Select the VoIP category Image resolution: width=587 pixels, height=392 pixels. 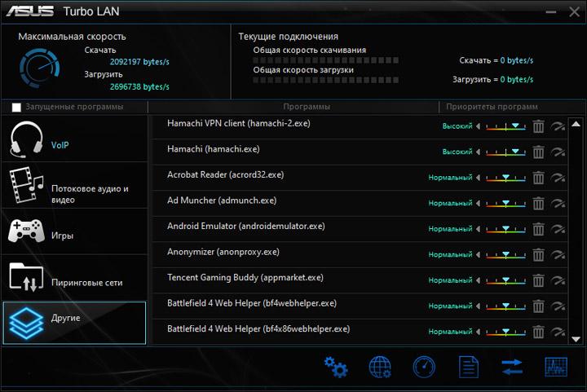[74, 139]
